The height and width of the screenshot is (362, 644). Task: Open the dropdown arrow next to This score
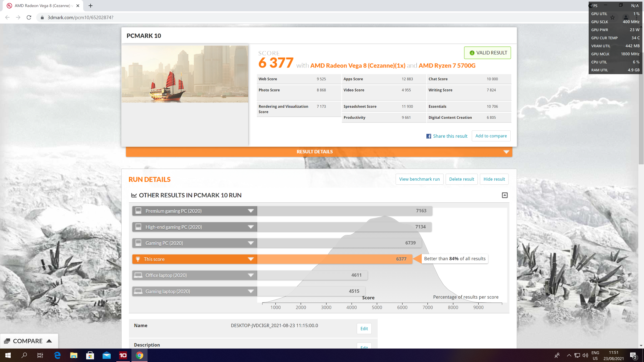coord(251,259)
